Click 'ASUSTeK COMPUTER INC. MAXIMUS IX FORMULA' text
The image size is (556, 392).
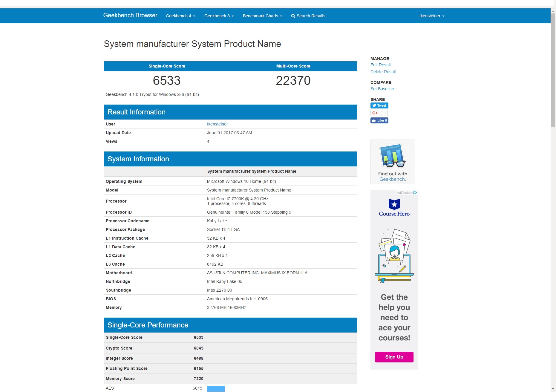[257, 273]
